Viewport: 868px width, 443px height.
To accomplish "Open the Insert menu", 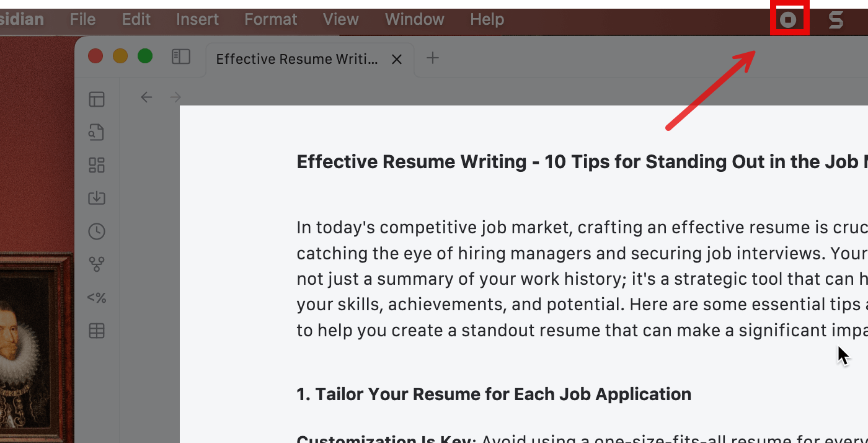I will pos(197,19).
